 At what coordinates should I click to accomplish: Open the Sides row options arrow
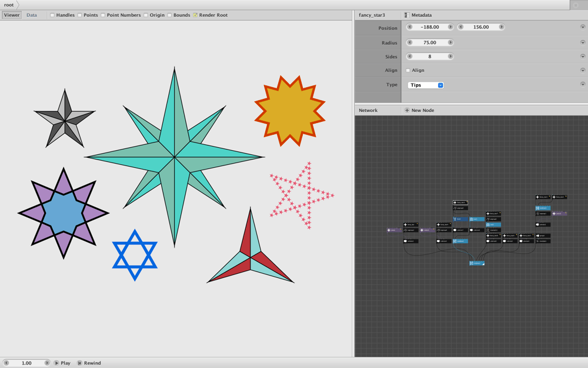(583, 57)
